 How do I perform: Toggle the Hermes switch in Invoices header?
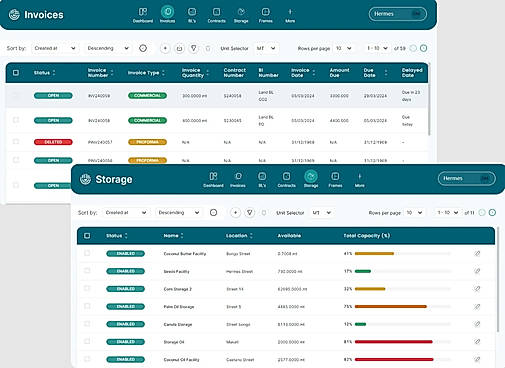coord(416,14)
